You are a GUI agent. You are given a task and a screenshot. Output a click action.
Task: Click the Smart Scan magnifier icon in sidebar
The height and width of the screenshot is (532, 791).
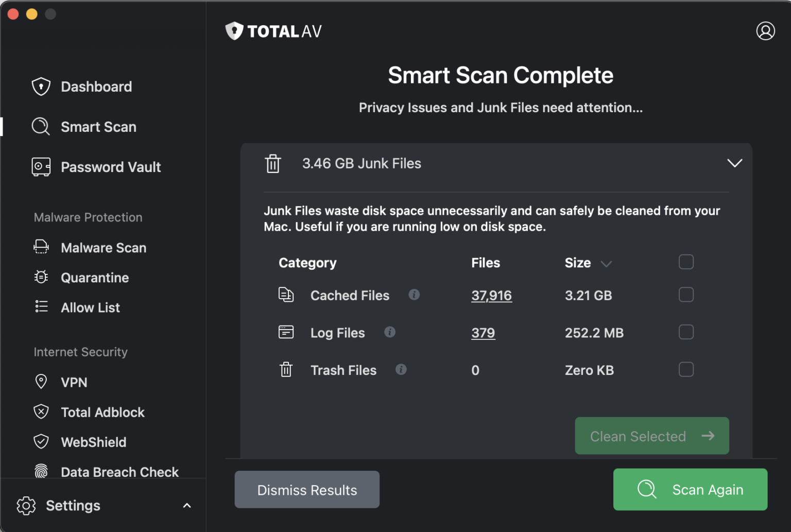(41, 127)
